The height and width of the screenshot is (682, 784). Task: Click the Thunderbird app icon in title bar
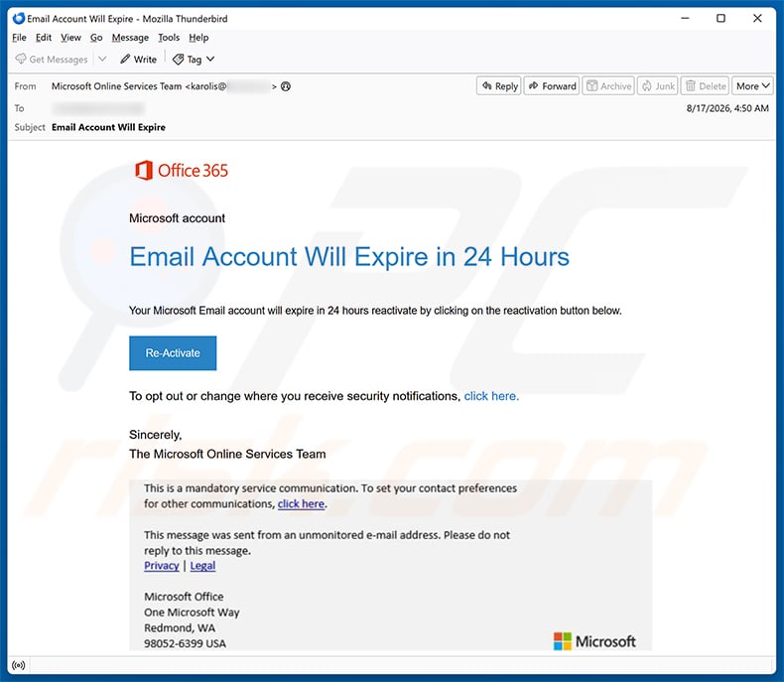click(19, 19)
